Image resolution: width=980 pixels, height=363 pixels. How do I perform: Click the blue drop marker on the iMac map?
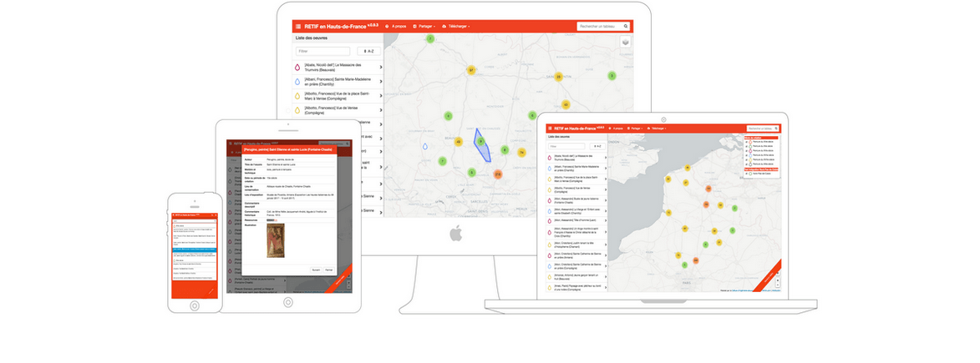tap(424, 146)
